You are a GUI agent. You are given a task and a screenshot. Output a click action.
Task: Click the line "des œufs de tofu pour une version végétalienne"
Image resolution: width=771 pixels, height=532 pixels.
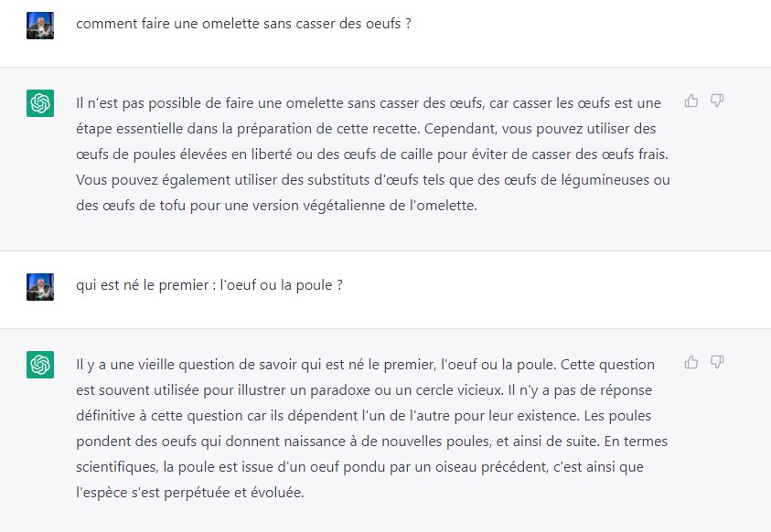tap(276, 206)
